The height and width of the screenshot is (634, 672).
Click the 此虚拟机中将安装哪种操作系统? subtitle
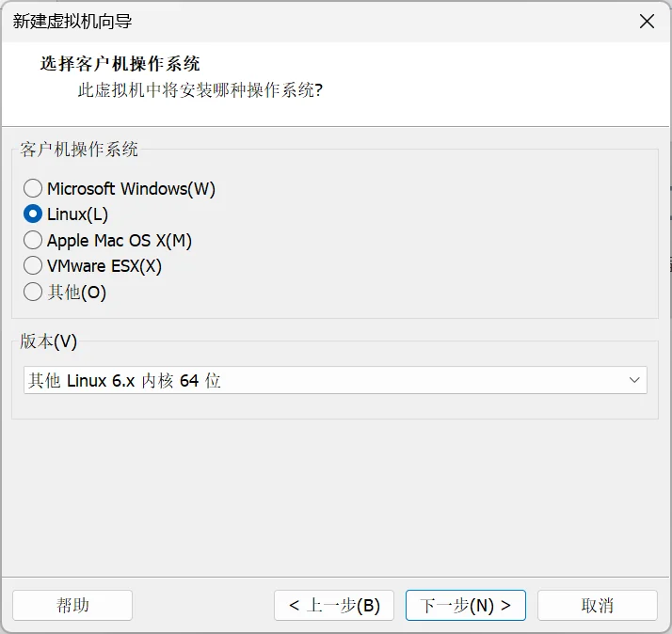(x=200, y=90)
